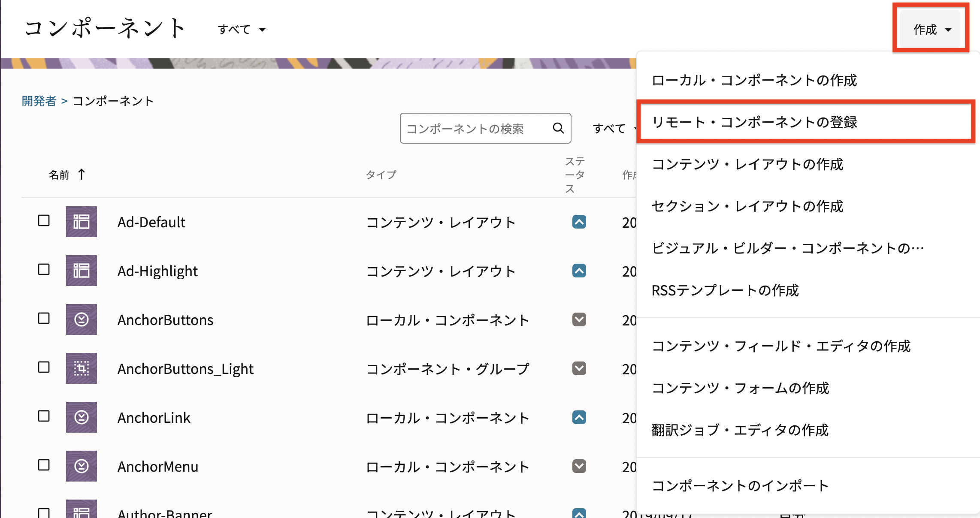
Task: Tick the AnchorMenu row checkbox
Action: point(44,465)
